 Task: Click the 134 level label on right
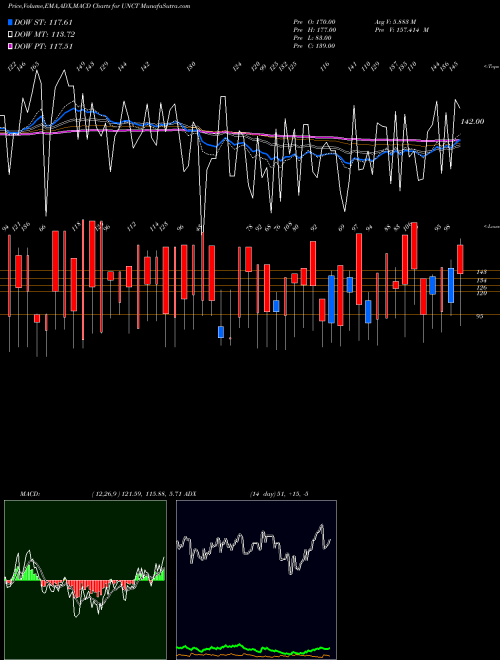(x=481, y=280)
